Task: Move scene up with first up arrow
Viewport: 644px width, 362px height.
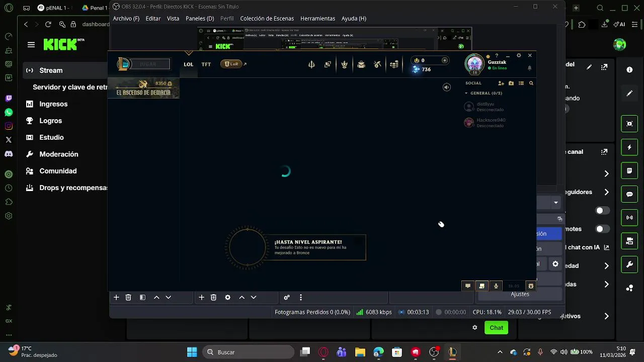Action: tap(156, 298)
